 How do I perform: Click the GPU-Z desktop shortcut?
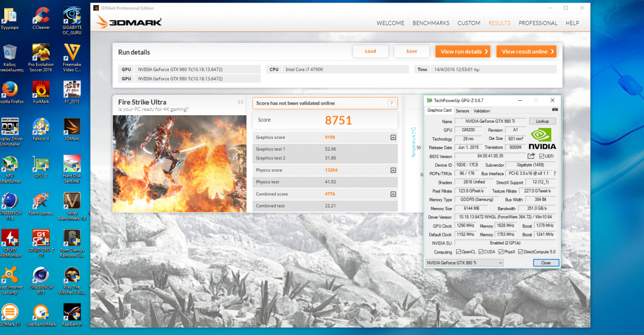point(41,167)
